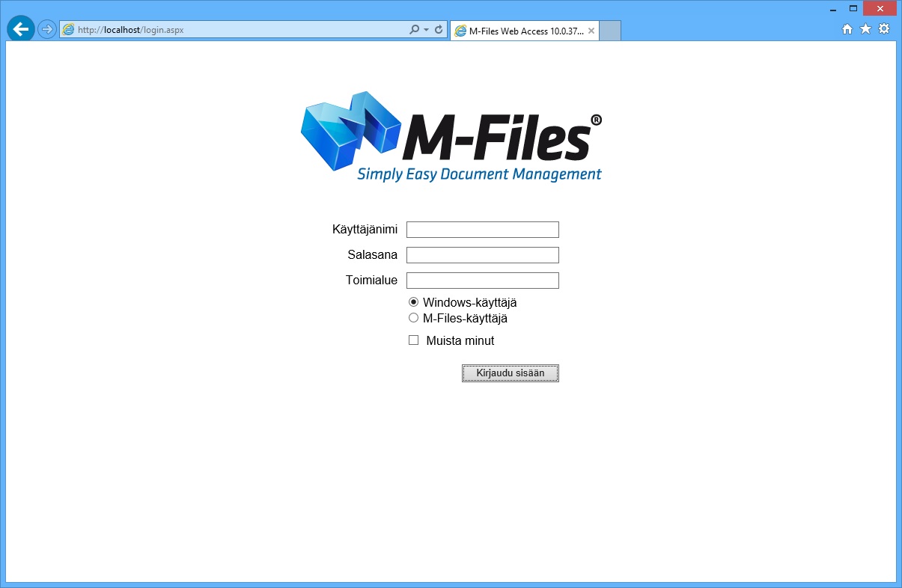Click the M-Files logo image

[x=451, y=136]
